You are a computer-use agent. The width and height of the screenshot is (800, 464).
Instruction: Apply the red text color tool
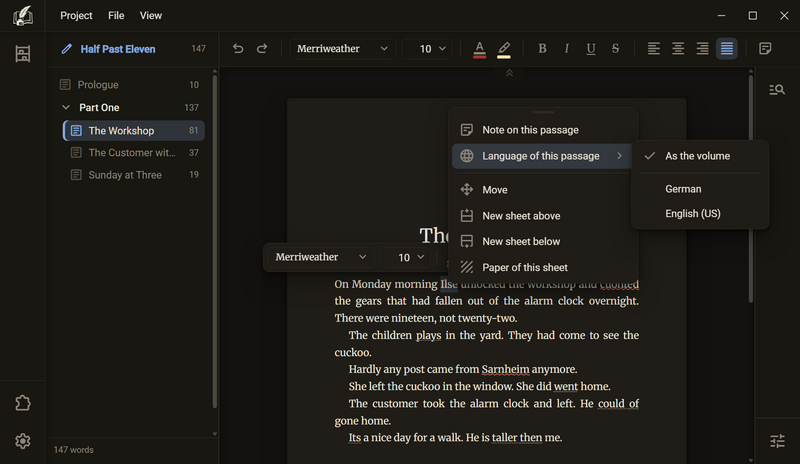[479, 49]
